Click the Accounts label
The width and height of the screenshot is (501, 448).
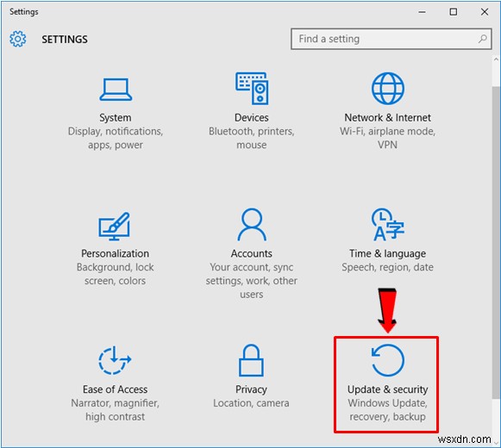tap(252, 253)
